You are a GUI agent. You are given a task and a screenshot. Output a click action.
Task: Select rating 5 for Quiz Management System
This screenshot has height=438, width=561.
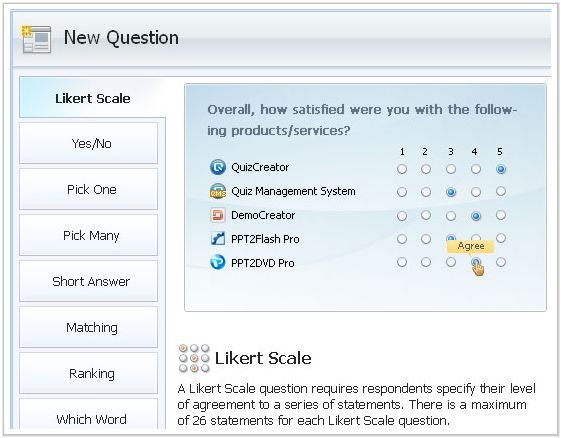501,191
